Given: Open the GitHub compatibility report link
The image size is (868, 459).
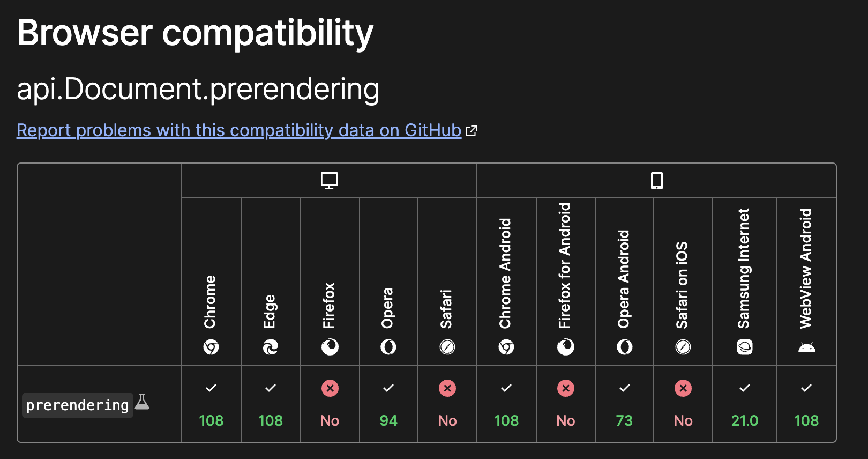Looking at the screenshot, I should 239,130.
